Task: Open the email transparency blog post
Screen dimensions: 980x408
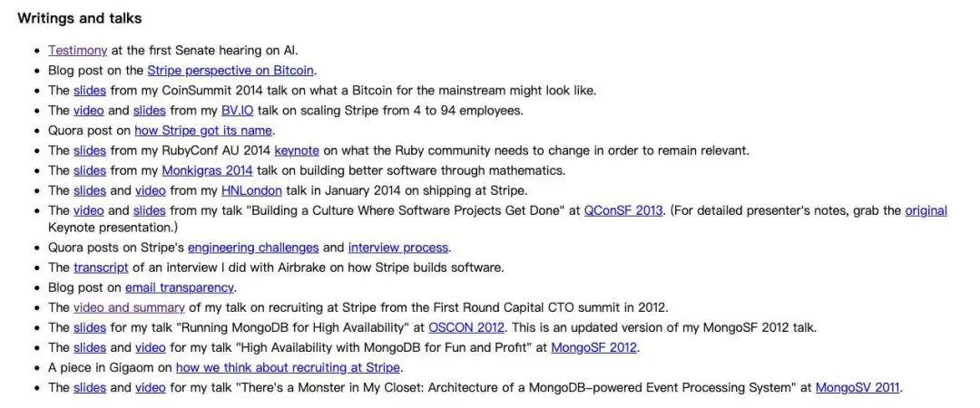Action: (x=180, y=287)
